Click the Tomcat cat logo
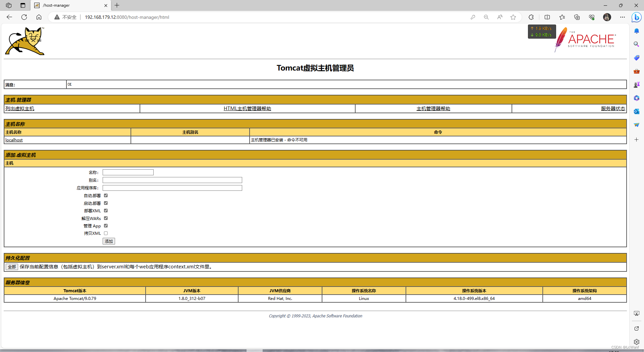This screenshot has width=644, height=352. pyautogui.click(x=25, y=41)
